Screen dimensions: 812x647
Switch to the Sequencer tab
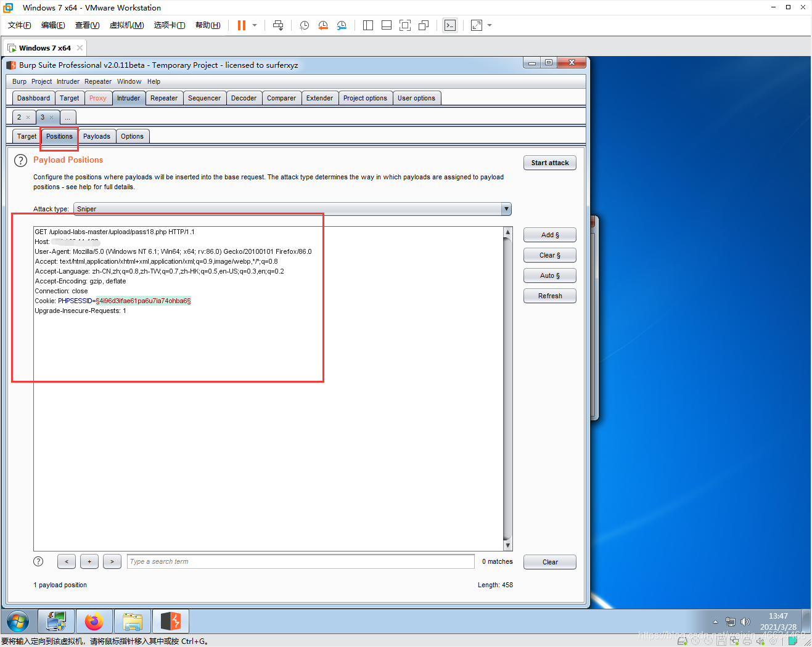[204, 98]
